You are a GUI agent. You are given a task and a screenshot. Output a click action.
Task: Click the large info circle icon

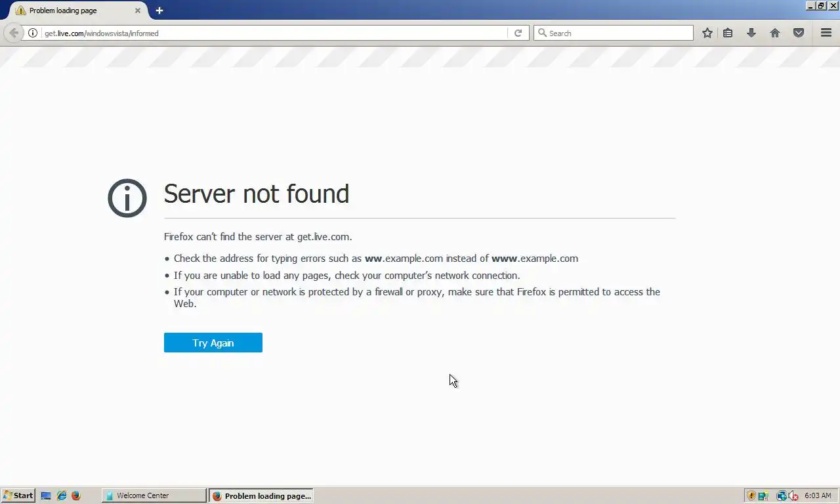coord(127,198)
